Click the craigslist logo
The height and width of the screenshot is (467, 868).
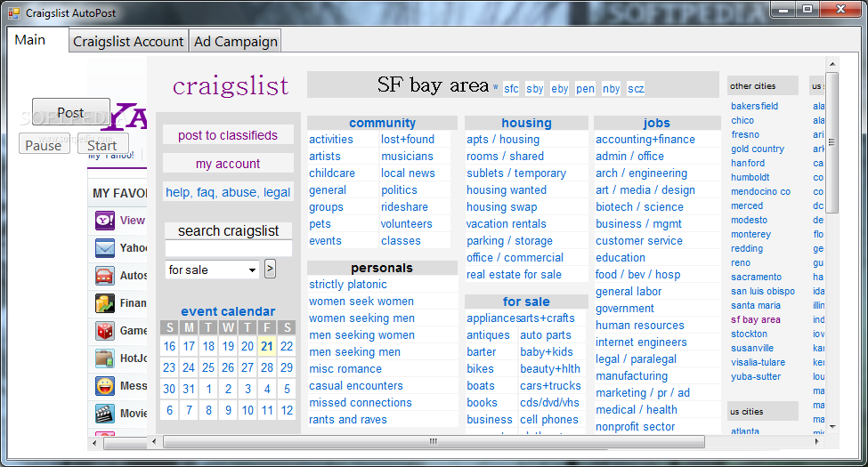[x=231, y=85]
